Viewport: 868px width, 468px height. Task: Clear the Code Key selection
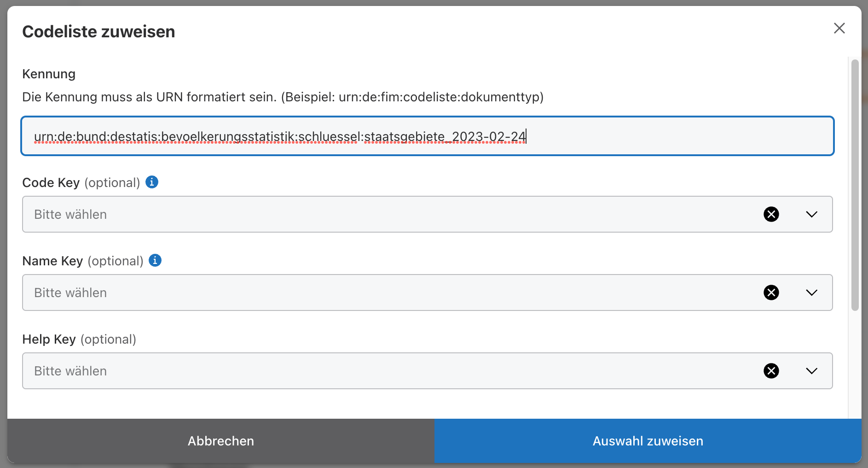[x=771, y=214]
